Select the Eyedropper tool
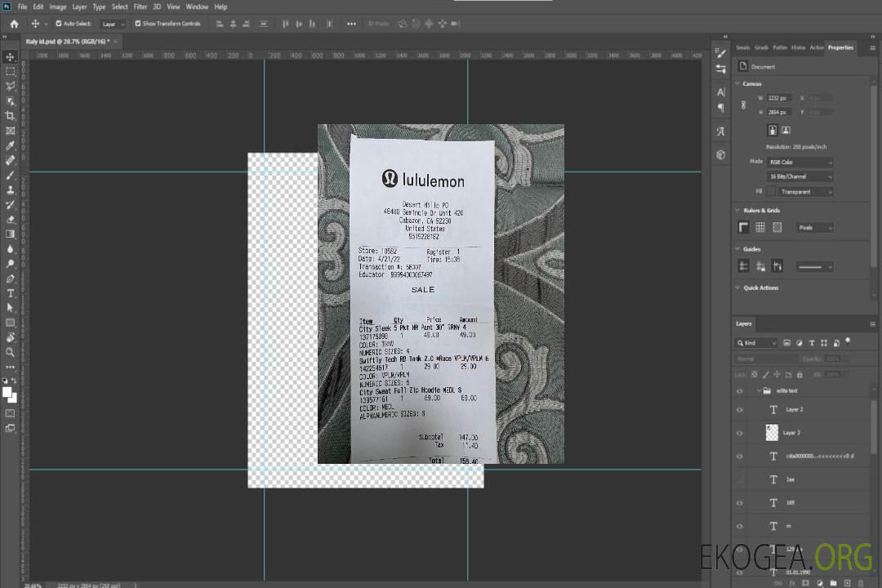Viewport: 882px width, 588px height. click(x=10, y=145)
